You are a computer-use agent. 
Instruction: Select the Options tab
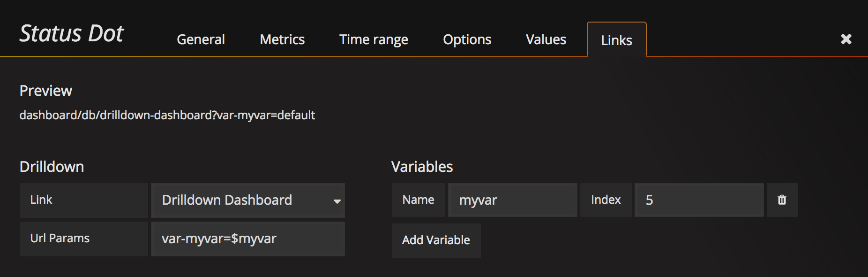click(467, 39)
